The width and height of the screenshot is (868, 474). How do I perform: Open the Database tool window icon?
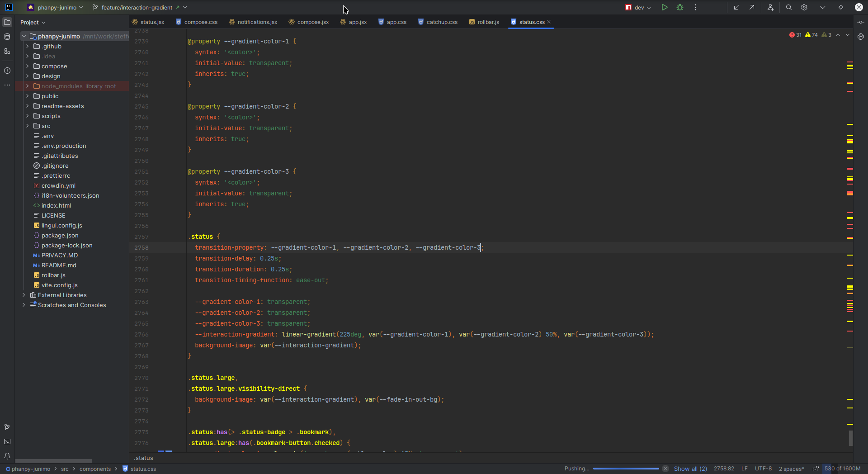coord(7,37)
